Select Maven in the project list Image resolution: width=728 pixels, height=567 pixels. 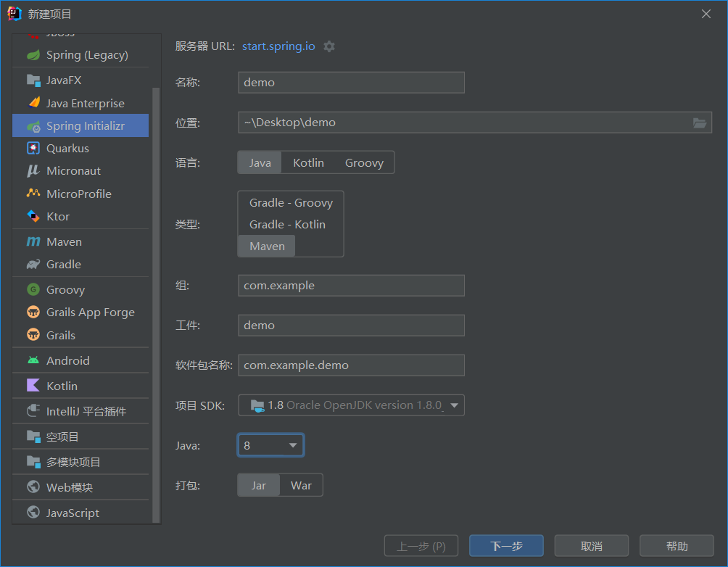coord(64,241)
